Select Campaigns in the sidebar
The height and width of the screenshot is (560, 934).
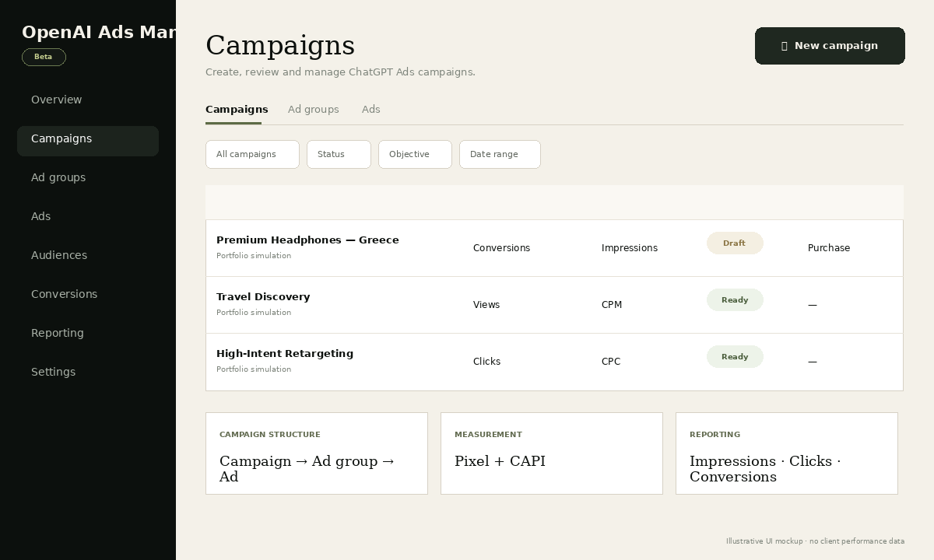click(x=88, y=141)
